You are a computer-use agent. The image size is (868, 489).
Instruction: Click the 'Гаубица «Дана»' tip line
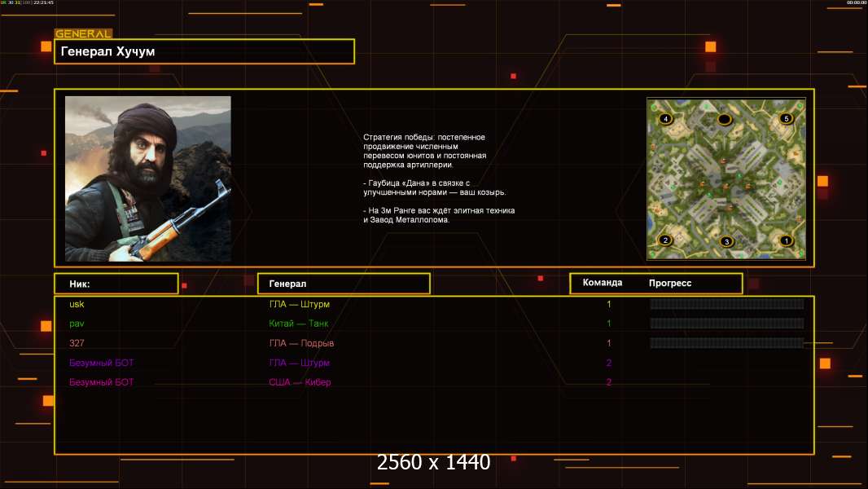click(x=435, y=187)
